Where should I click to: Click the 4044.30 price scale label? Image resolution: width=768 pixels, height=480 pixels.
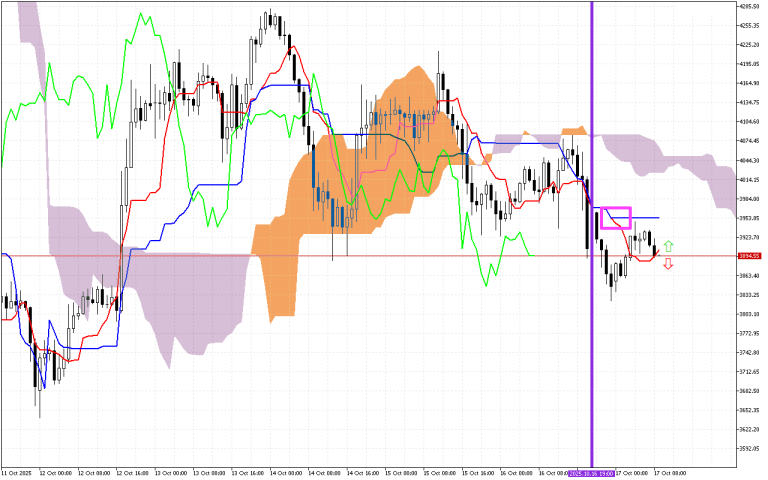tap(749, 160)
